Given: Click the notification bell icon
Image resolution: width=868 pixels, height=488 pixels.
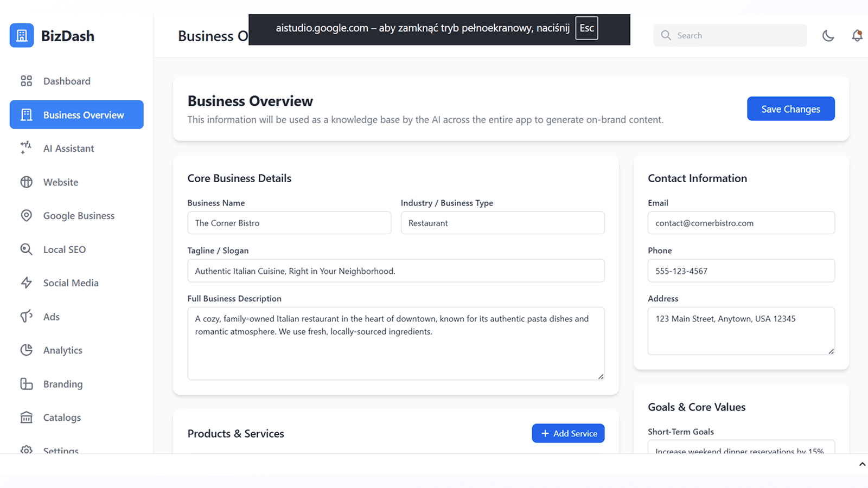Looking at the screenshot, I should (858, 35).
